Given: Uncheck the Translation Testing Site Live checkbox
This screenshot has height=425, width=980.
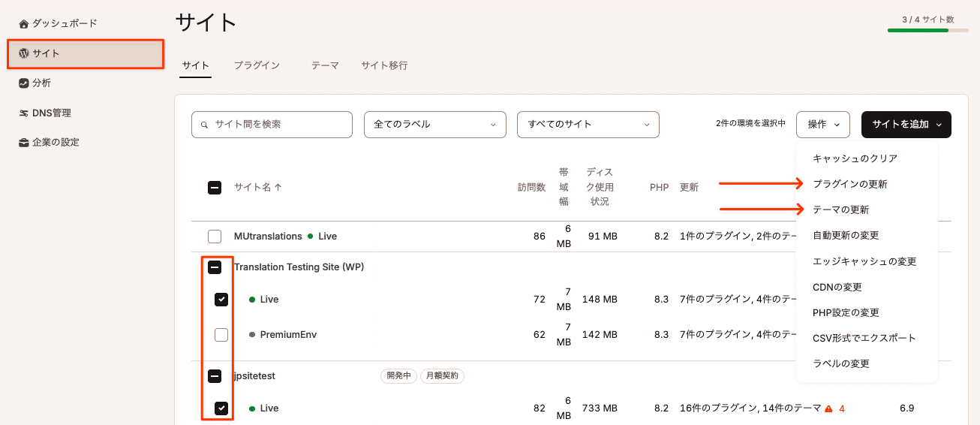Looking at the screenshot, I should [221, 300].
